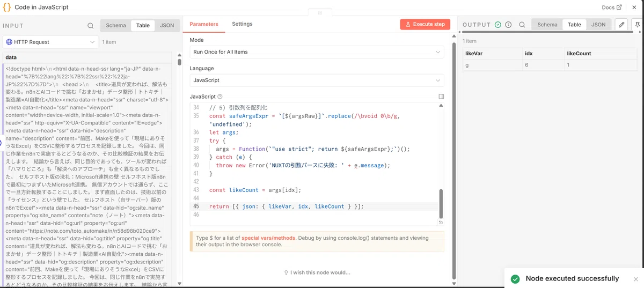Search the OUTPUT panel data
Viewport: 644px width, 288px height.
(522, 25)
